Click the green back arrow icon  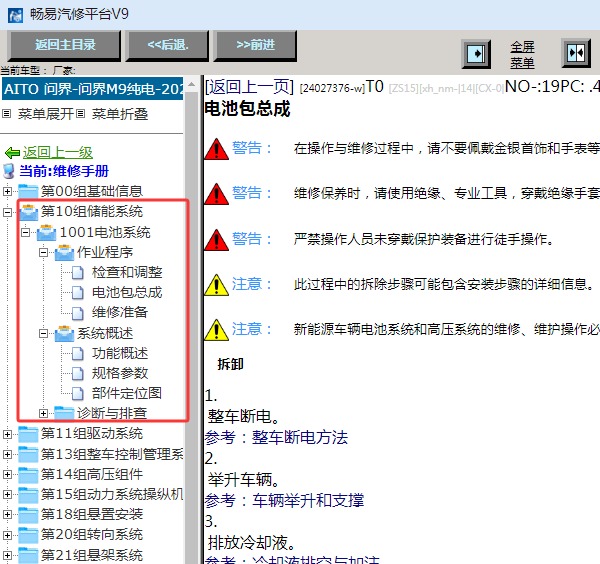[x=12, y=153]
